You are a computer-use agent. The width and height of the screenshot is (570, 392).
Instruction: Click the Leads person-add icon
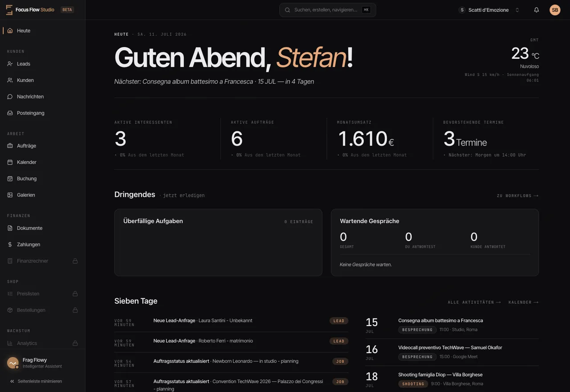click(x=10, y=64)
